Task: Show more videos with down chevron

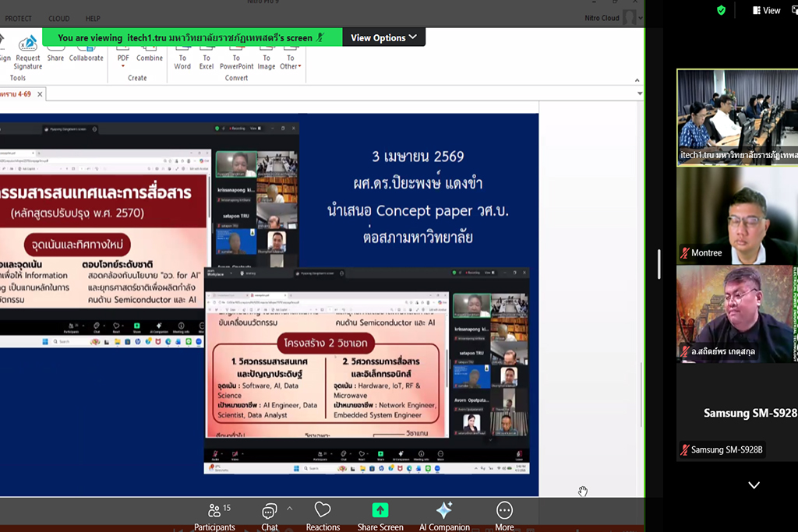Action: pyautogui.click(x=754, y=485)
